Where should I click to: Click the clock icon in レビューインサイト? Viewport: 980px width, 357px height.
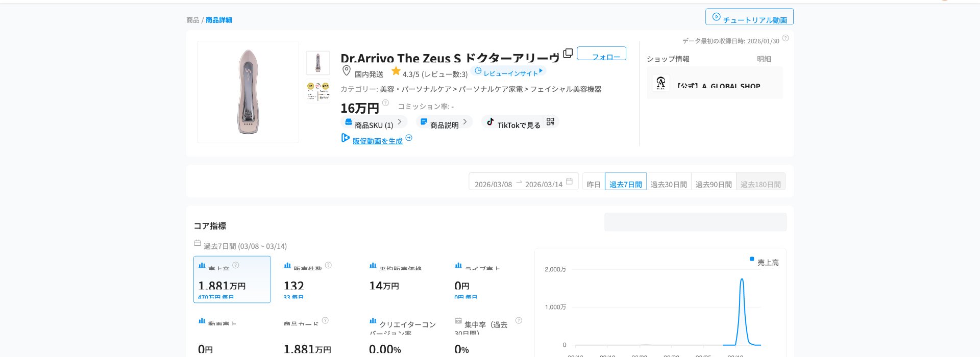coord(478,71)
